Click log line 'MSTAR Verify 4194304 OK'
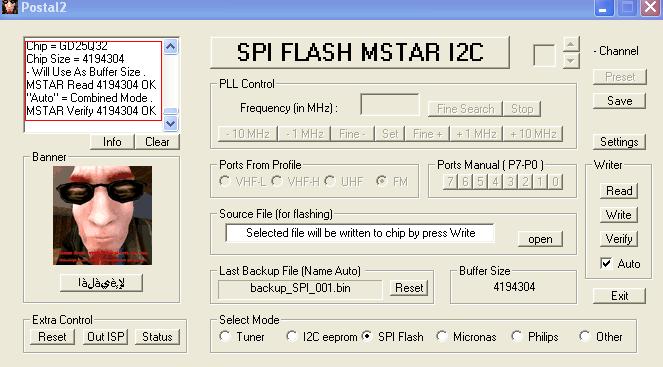Viewport: 663px width, 367px height. [x=91, y=111]
